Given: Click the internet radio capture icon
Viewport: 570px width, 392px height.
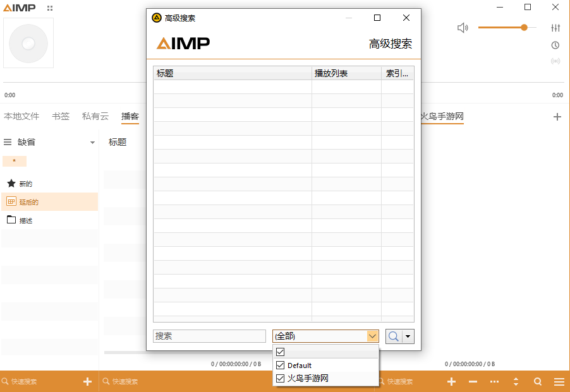Looking at the screenshot, I should tap(555, 61).
